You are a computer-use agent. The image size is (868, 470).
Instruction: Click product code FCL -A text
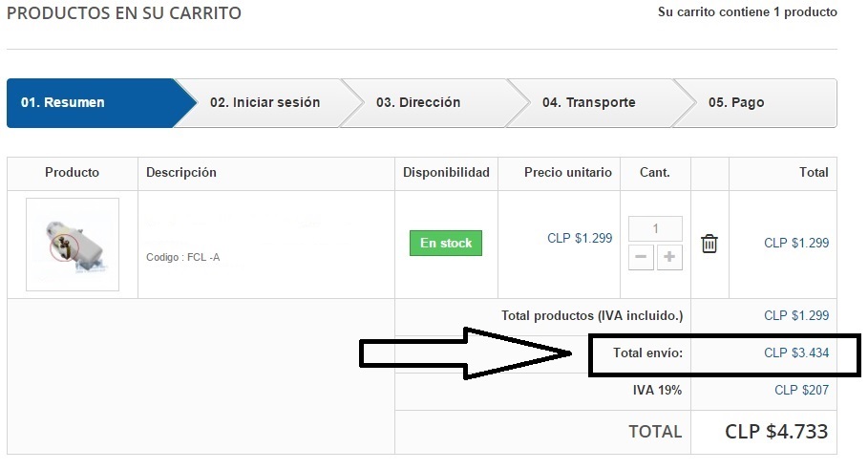183,258
